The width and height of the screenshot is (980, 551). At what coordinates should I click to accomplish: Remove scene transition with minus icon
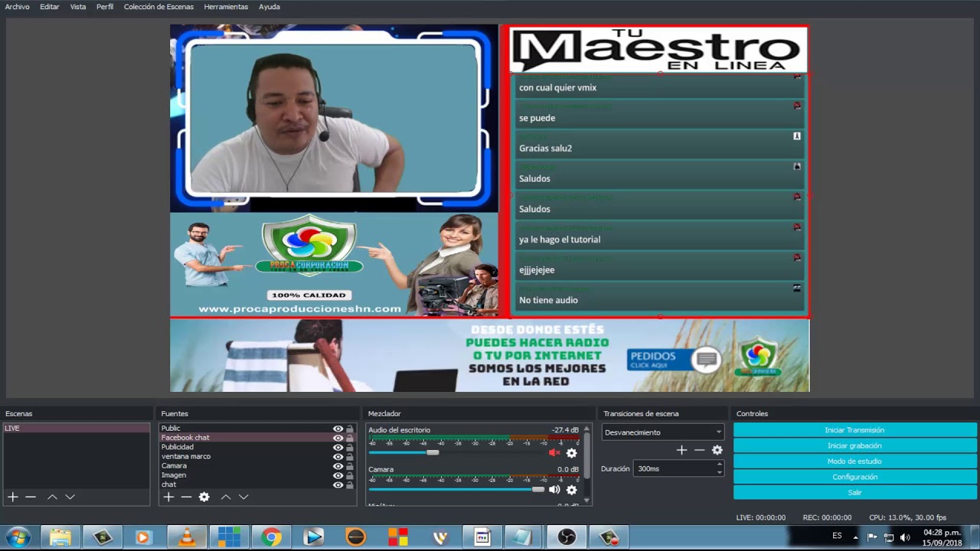[x=699, y=450]
